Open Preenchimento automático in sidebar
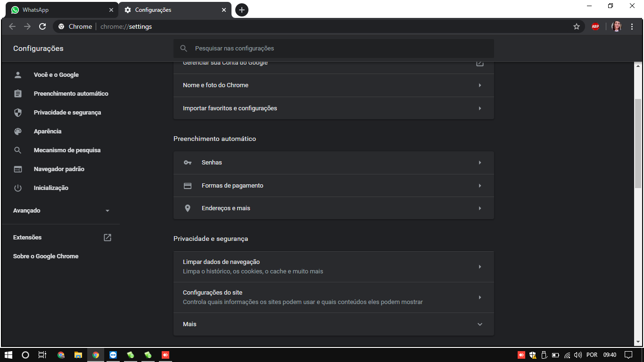This screenshot has width=644, height=362. (71, 94)
